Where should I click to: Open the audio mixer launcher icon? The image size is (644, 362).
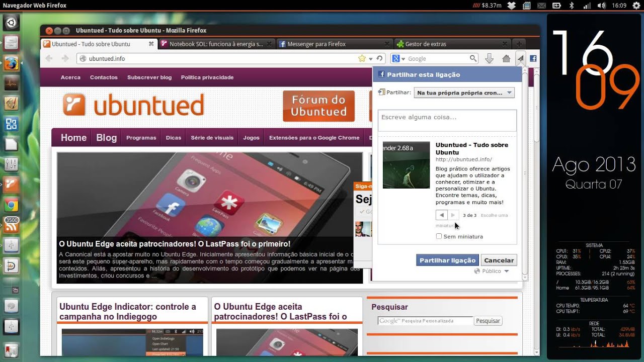click(x=11, y=164)
